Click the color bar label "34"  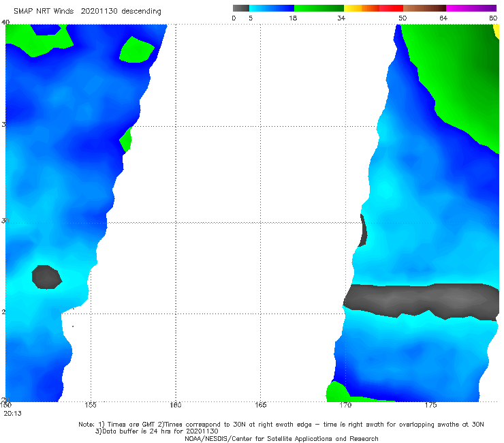341,18
